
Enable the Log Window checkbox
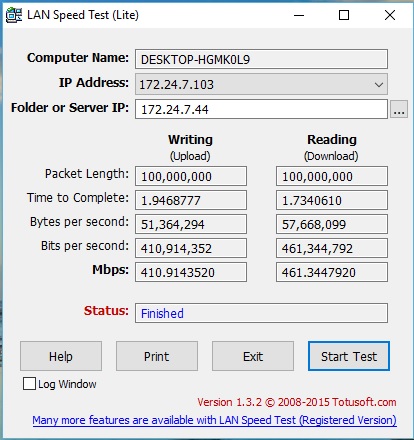click(x=29, y=384)
